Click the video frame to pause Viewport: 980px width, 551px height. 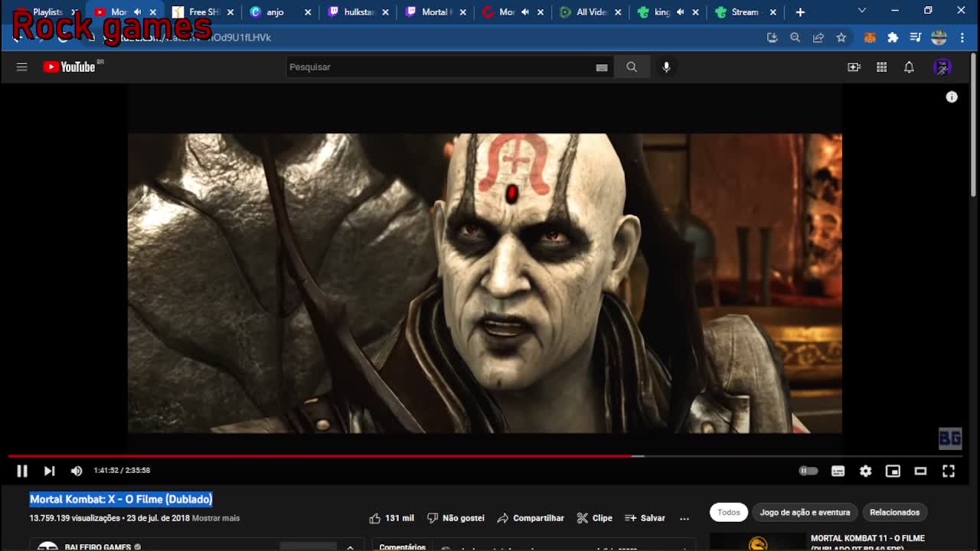485,283
